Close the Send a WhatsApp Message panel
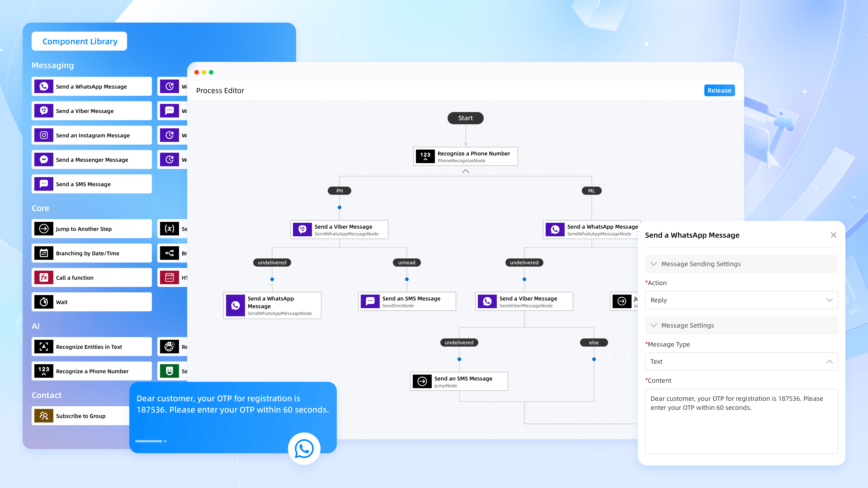Image resolution: width=868 pixels, height=488 pixels. [834, 235]
